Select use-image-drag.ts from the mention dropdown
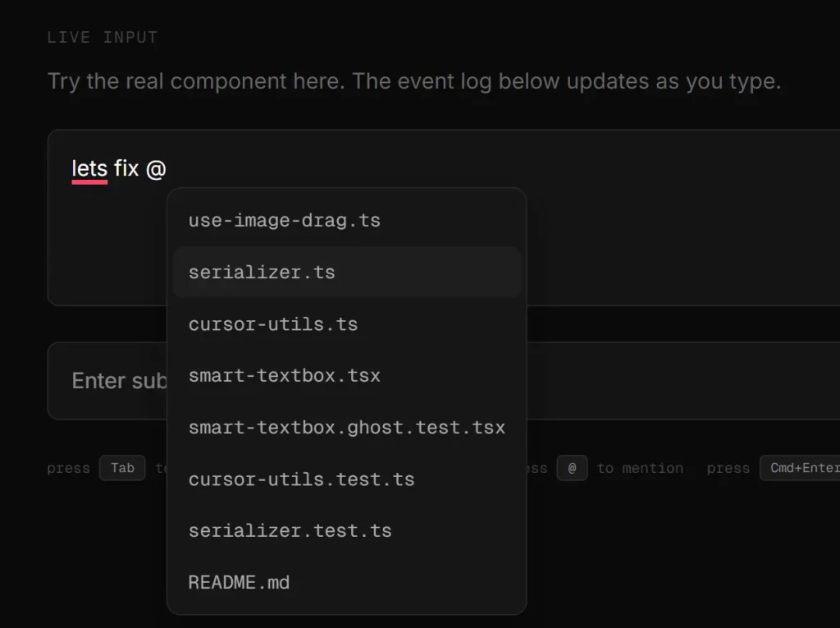 click(x=284, y=219)
